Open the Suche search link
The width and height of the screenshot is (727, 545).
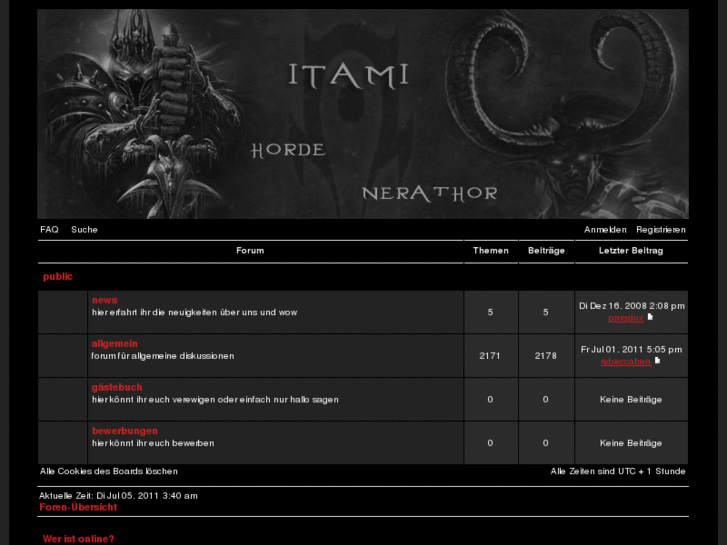[x=84, y=230]
